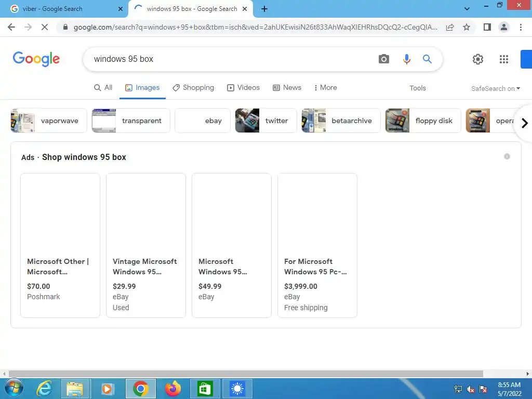Open File Explorer from the taskbar
The image size is (532, 399).
75,389
